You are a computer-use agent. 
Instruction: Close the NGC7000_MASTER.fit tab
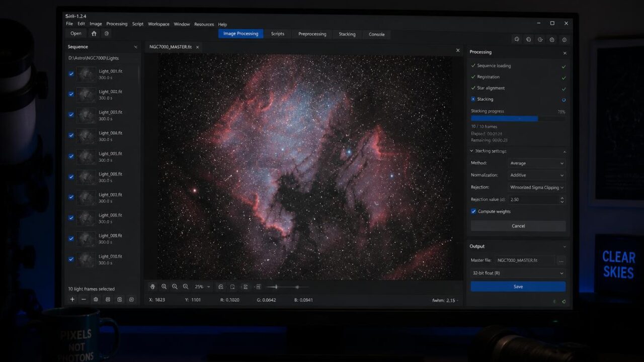pyautogui.click(x=198, y=47)
